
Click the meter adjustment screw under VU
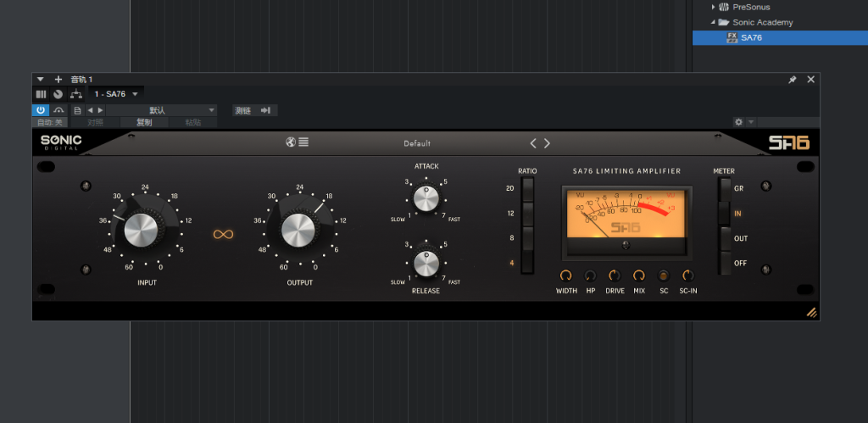(626, 245)
